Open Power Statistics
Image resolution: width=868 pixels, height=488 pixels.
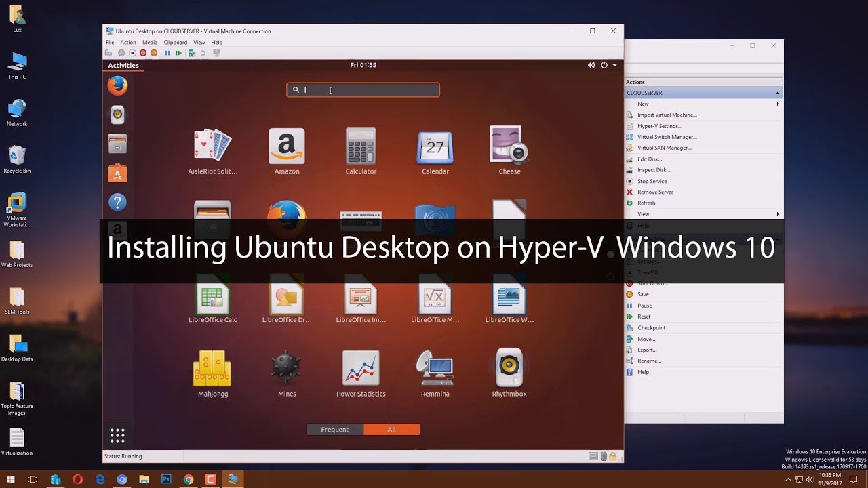(361, 373)
